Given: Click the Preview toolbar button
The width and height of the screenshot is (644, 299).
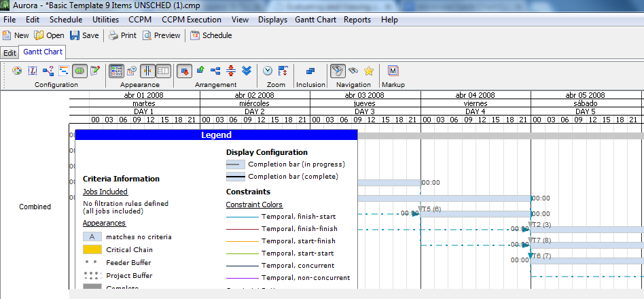Looking at the screenshot, I should (x=162, y=35).
